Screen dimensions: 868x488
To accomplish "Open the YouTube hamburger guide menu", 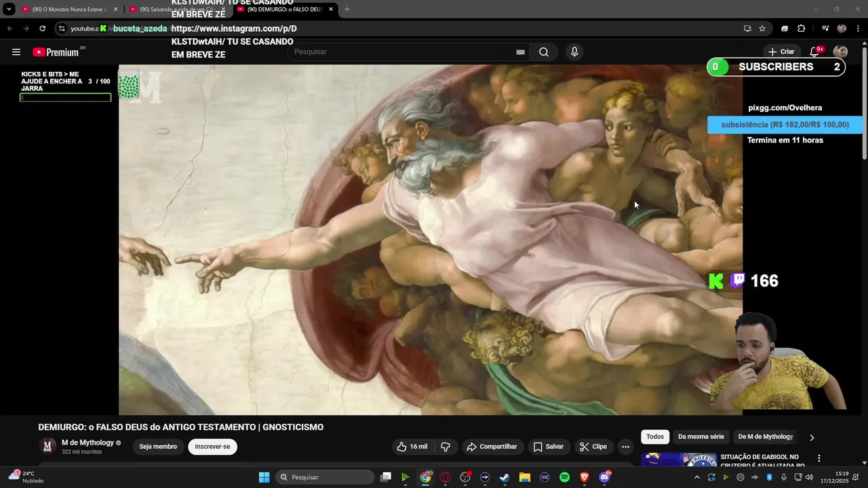I will click(x=16, y=52).
